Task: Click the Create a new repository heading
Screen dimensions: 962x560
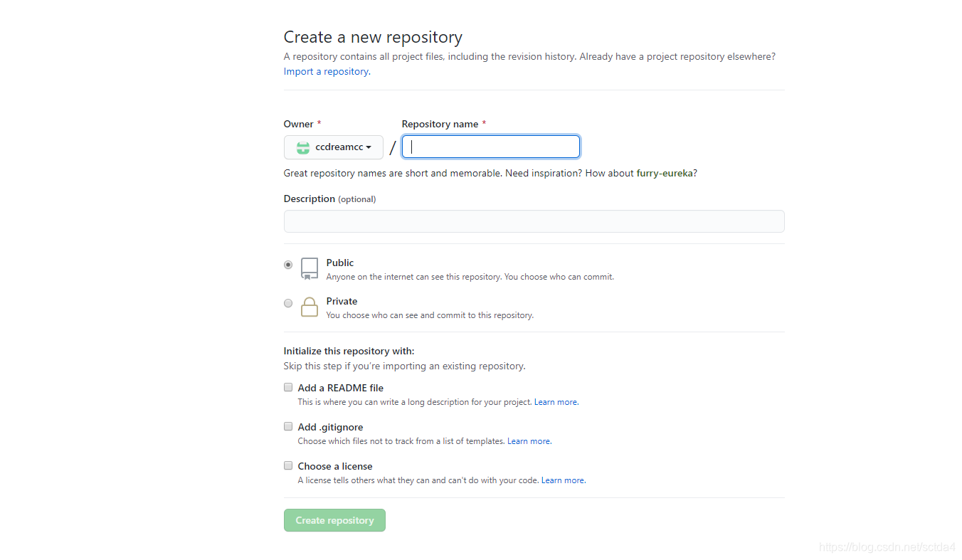Action: click(x=373, y=37)
